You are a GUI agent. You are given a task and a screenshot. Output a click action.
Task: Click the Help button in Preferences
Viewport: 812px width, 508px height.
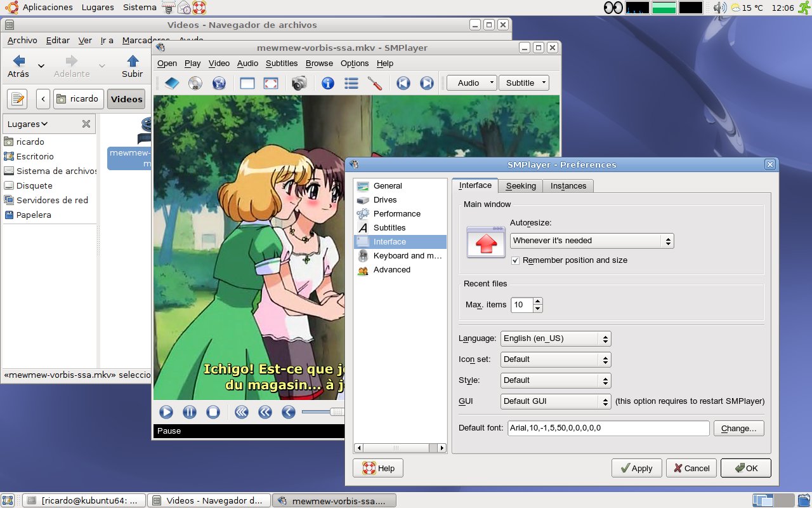click(x=378, y=468)
